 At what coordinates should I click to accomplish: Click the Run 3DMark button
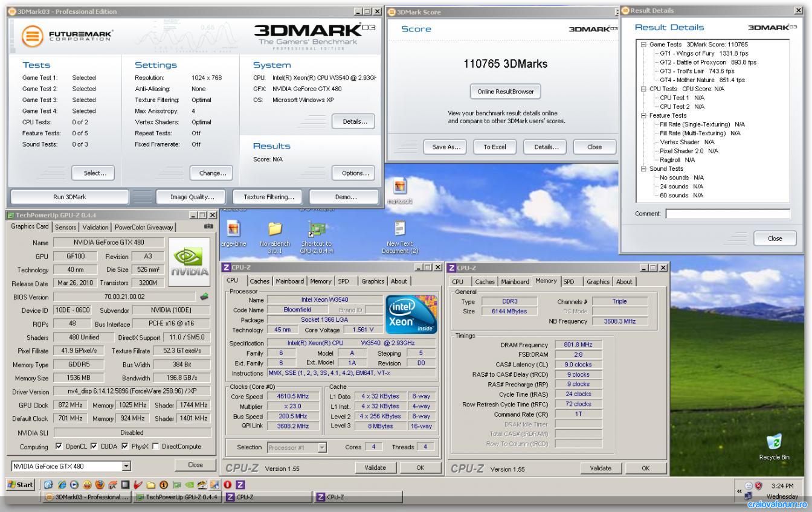pyautogui.click(x=69, y=197)
